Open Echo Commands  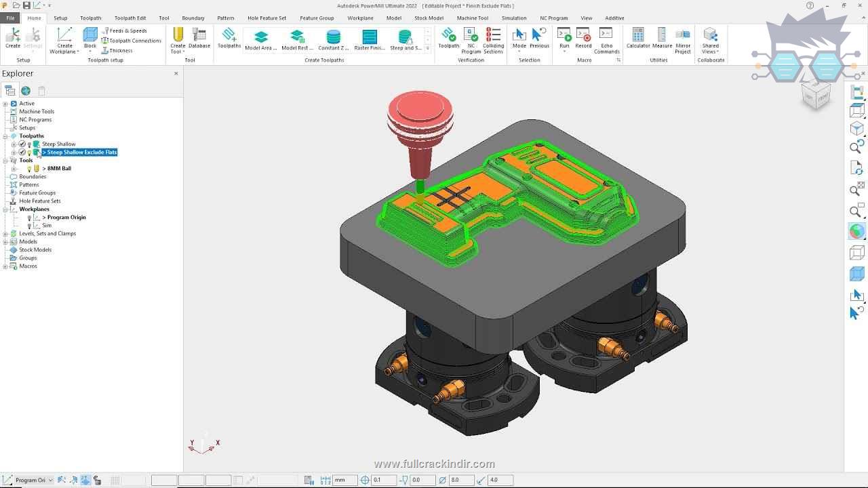[x=606, y=41]
